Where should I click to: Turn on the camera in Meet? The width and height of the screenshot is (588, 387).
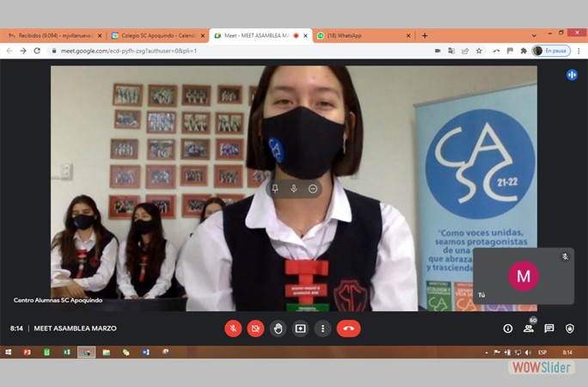(255, 329)
